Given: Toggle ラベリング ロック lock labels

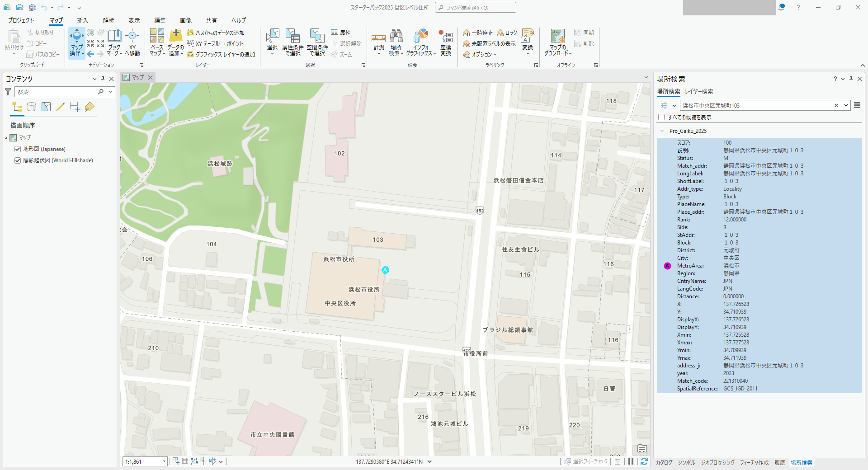Looking at the screenshot, I should 507,33.
